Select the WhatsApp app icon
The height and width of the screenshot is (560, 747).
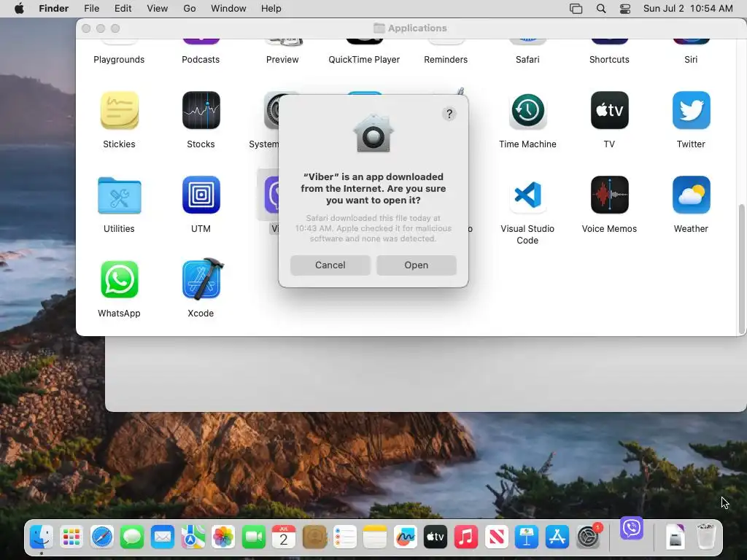point(119,279)
